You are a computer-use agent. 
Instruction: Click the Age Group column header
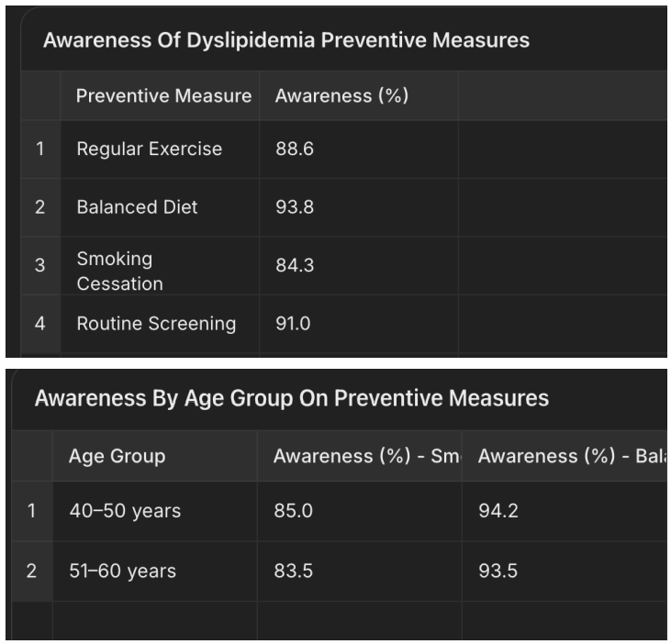[x=117, y=456]
